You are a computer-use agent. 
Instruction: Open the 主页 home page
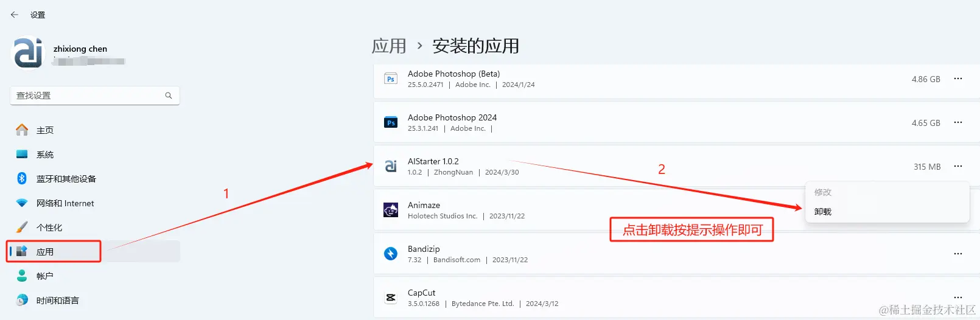pyautogui.click(x=95, y=130)
